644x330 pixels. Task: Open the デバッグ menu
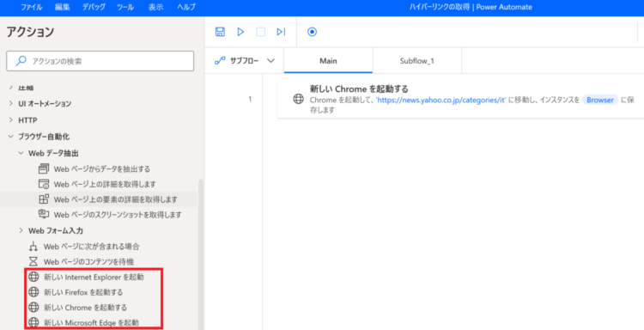(94, 7)
